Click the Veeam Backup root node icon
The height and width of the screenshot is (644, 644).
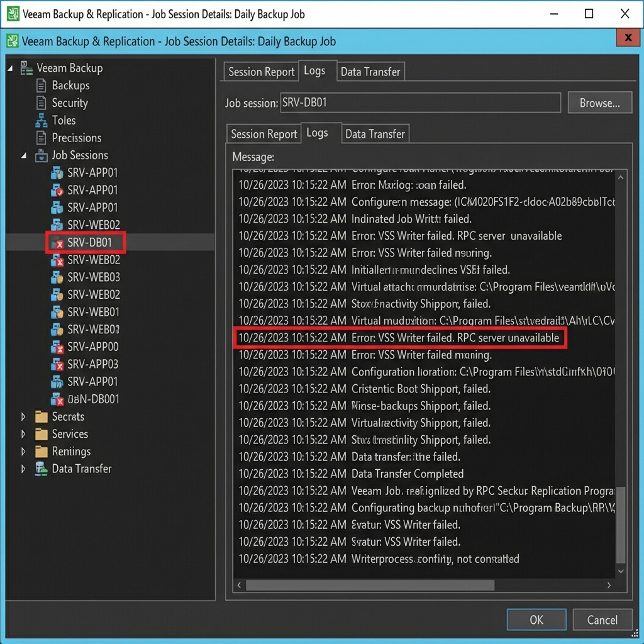pyautogui.click(x=26, y=68)
